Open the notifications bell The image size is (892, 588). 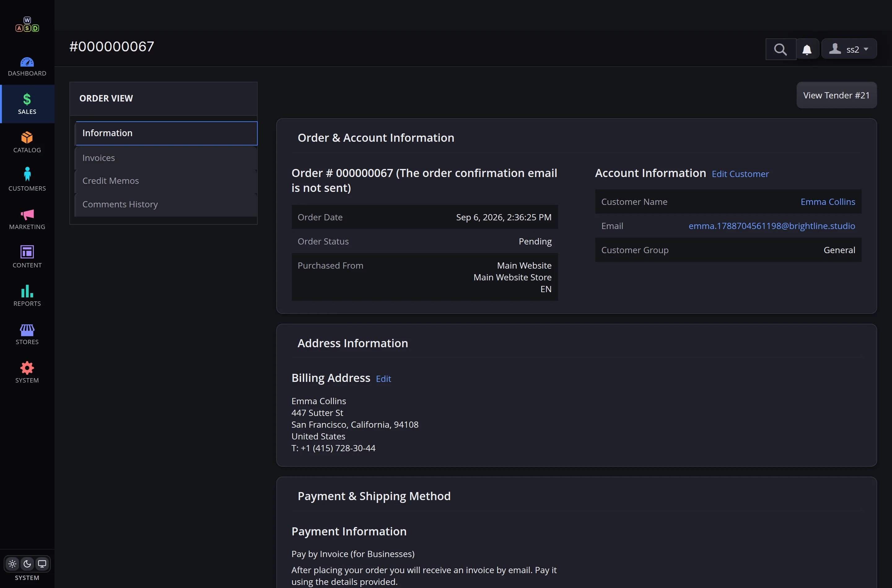(x=807, y=49)
